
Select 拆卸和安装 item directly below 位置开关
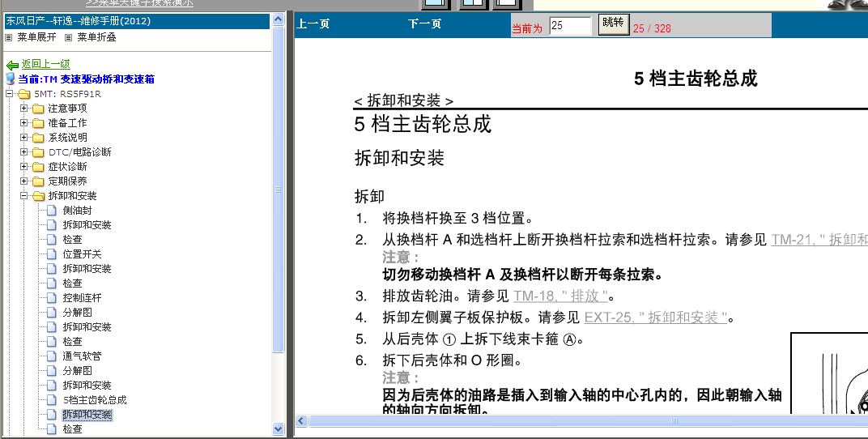(x=87, y=268)
